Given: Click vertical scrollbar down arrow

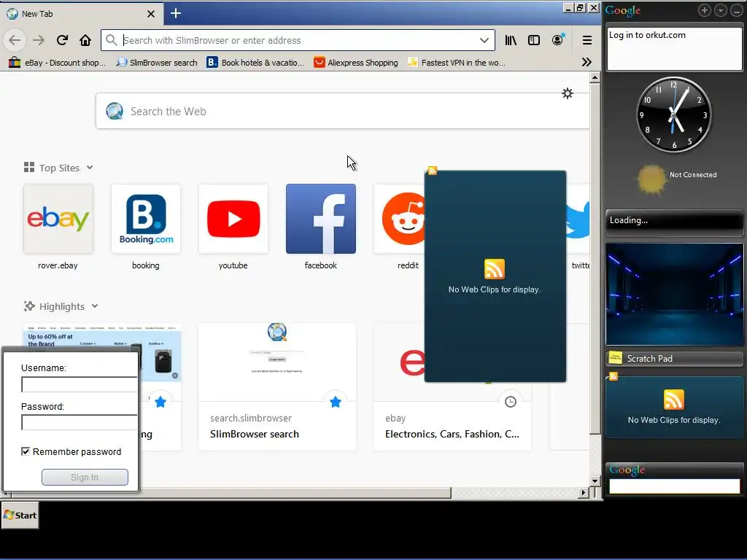Looking at the screenshot, I should click(x=595, y=481).
